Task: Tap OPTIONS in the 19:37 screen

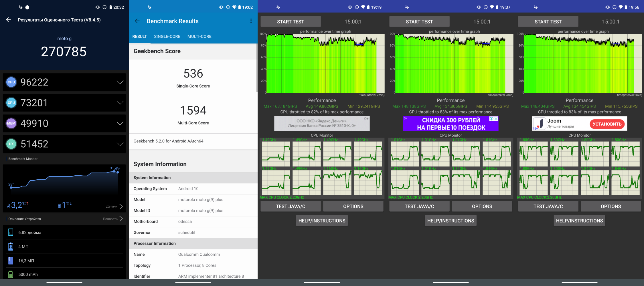Action: point(482,206)
